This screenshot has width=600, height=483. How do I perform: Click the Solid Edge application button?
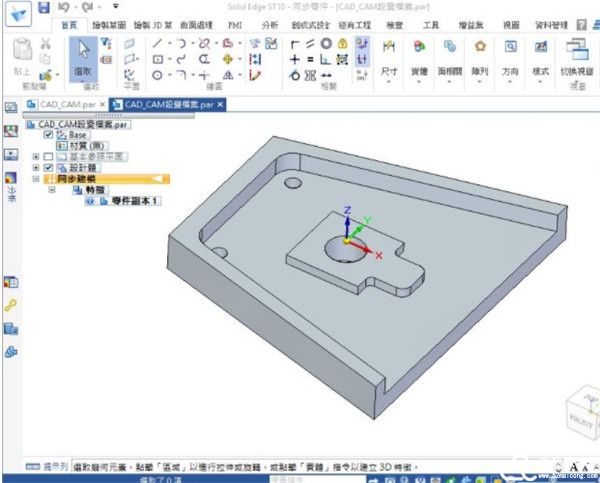[15, 12]
